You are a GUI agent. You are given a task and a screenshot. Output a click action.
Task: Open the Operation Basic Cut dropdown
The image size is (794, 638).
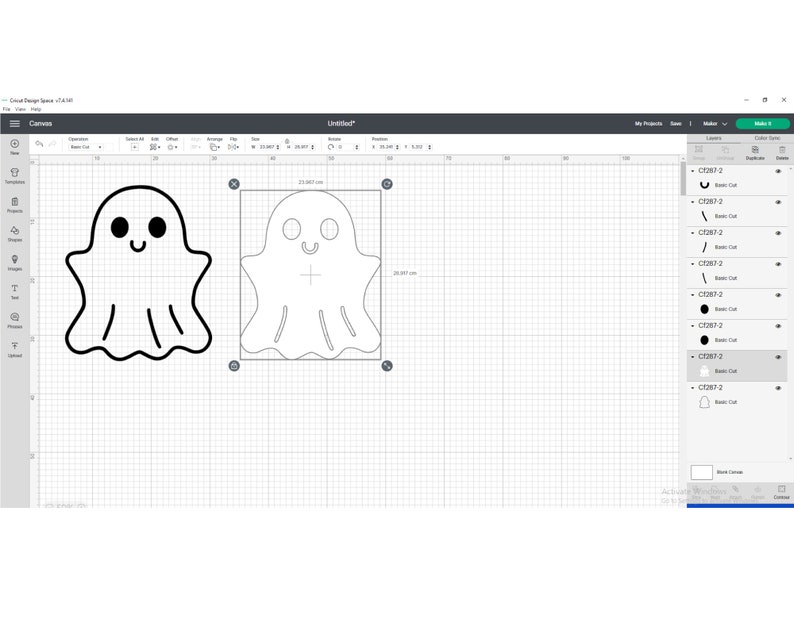(86, 147)
